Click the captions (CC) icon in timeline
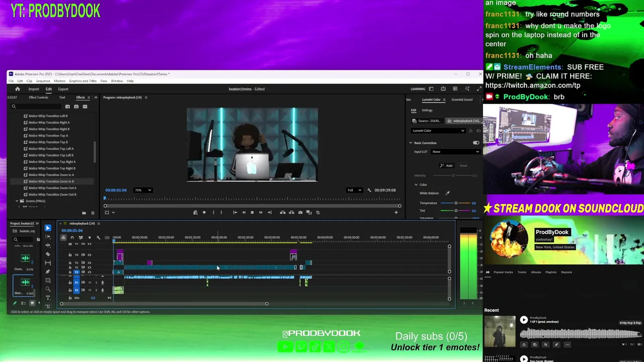The height and width of the screenshot is (362, 644). click(x=107, y=237)
